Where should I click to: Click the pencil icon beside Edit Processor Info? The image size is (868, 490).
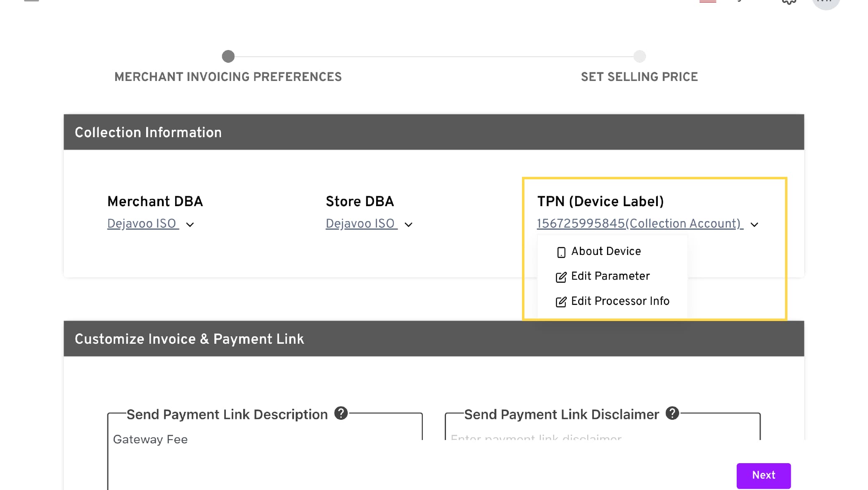(x=561, y=302)
